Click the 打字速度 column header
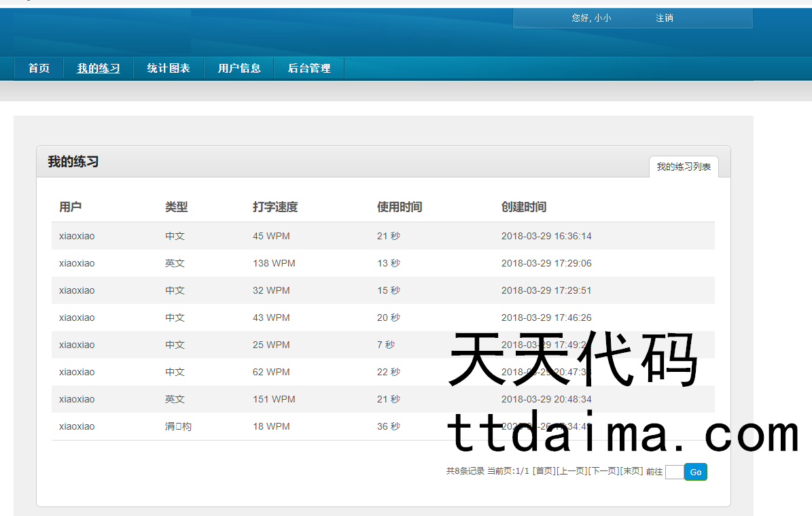Viewport: 812px width, 516px height. click(x=275, y=207)
